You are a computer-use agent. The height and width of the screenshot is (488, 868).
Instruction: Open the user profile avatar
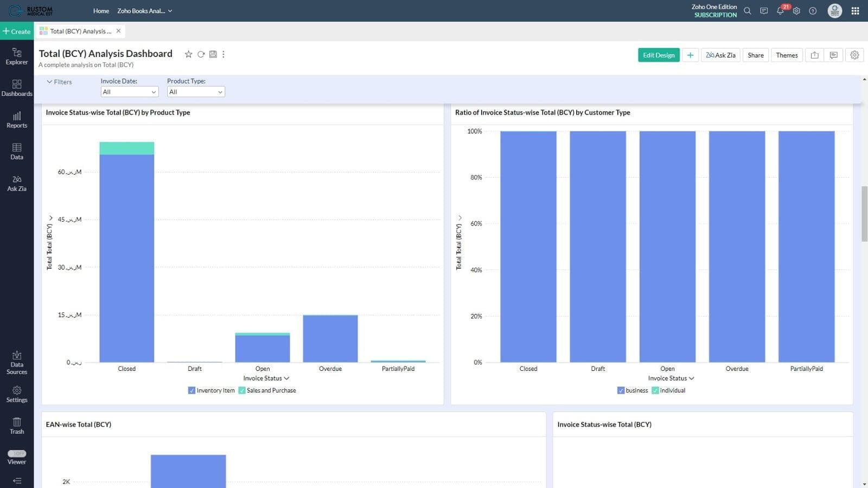pos(834,11)
